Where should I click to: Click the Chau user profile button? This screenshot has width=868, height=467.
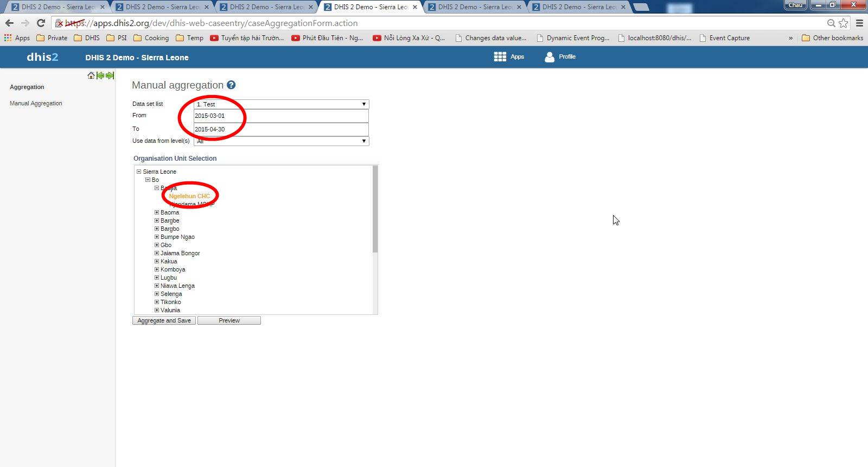pos(795,5)
